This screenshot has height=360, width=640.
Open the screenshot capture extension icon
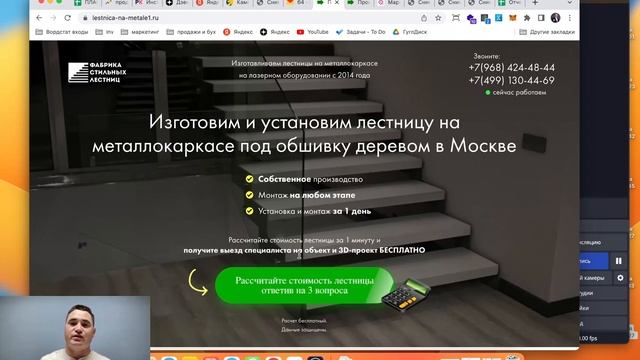pyautogui.click(x=456, y=18)
